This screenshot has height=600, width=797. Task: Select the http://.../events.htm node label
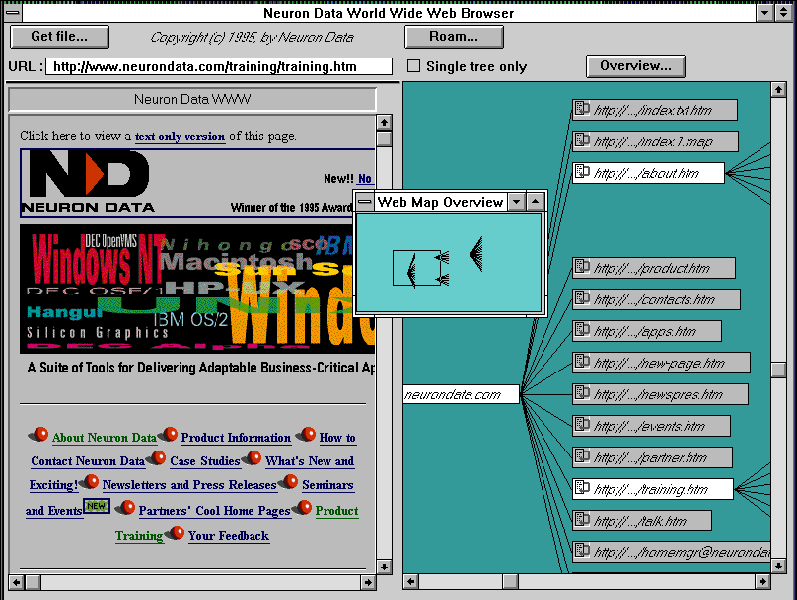(x=649, y=427)
